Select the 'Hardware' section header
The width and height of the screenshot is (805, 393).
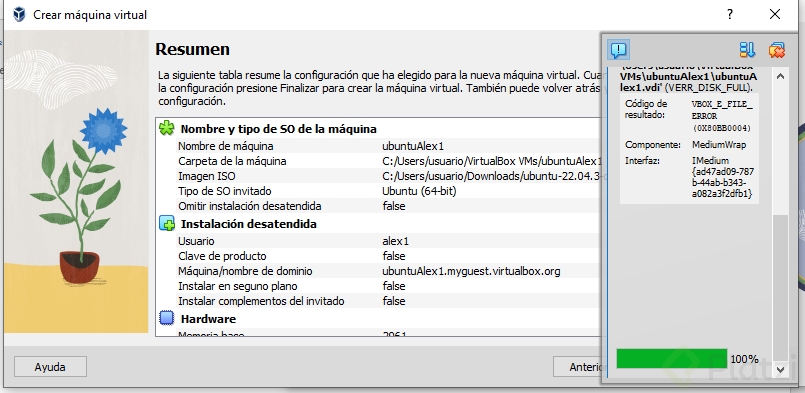click(208, 319)
